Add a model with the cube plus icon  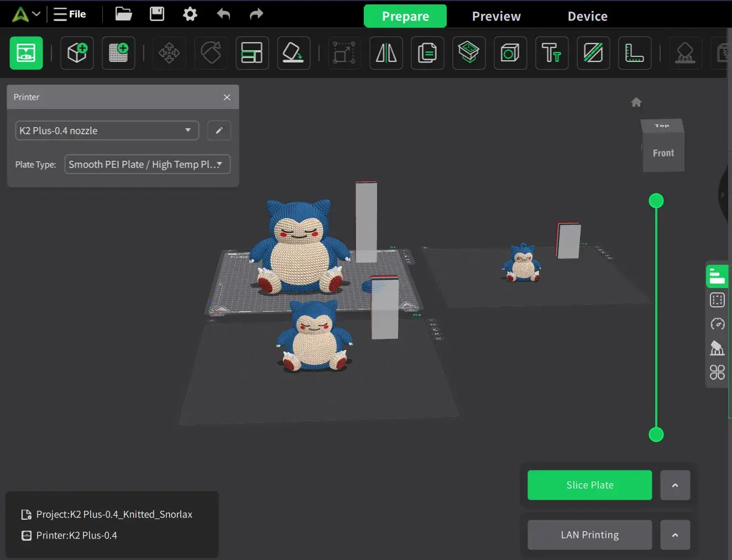coord(77,53)
